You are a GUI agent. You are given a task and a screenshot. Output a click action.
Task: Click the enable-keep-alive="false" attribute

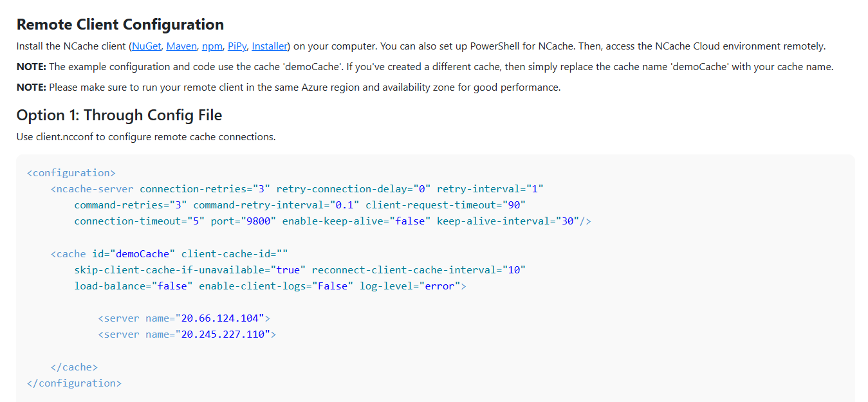pyautogui.click(x=356, y=221)
